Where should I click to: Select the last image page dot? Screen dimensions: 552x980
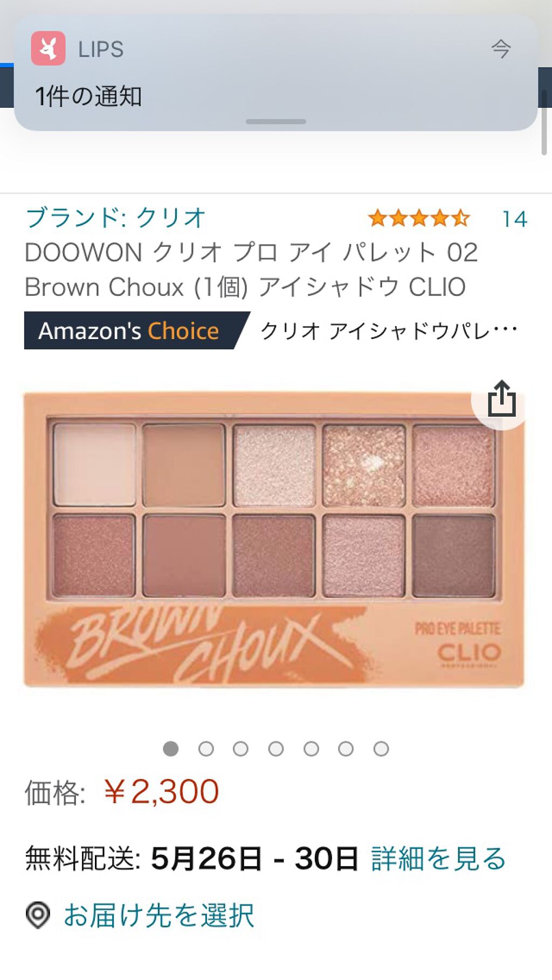coord(381,748)
